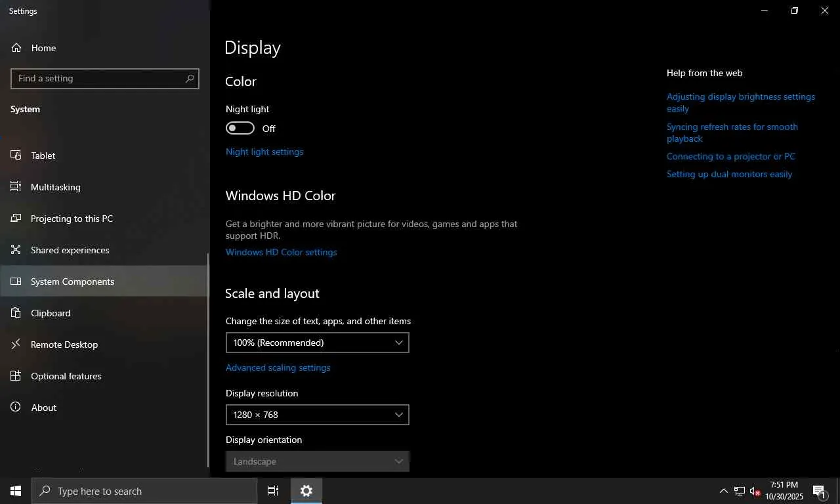Click the magnifier icon in Find a setting
The height and width of the screenshot is (504, 840).
tap(190, 78)
